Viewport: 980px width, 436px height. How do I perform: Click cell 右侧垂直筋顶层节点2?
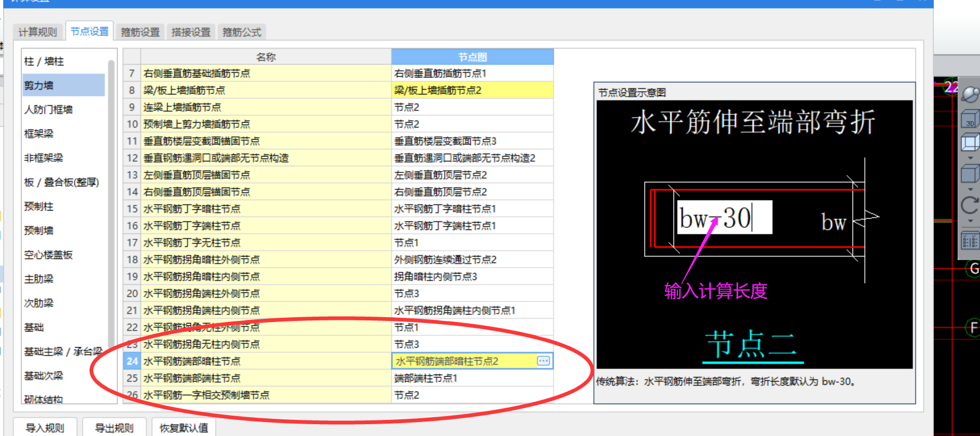point(473,192)
